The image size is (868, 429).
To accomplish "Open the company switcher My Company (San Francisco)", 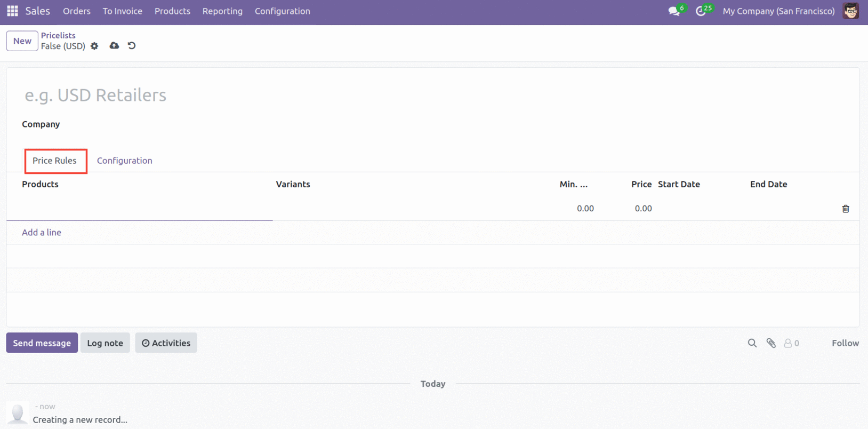I will [778, 11].
